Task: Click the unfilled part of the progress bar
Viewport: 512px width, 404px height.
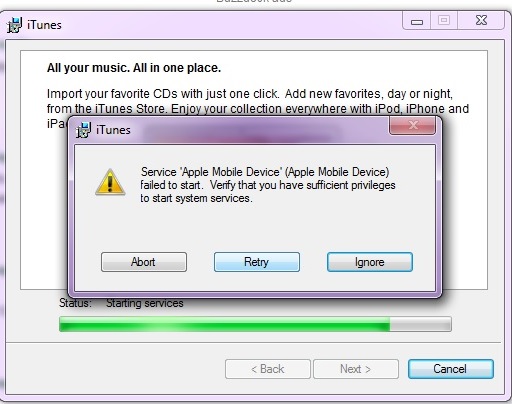Action: click(421, 324)
